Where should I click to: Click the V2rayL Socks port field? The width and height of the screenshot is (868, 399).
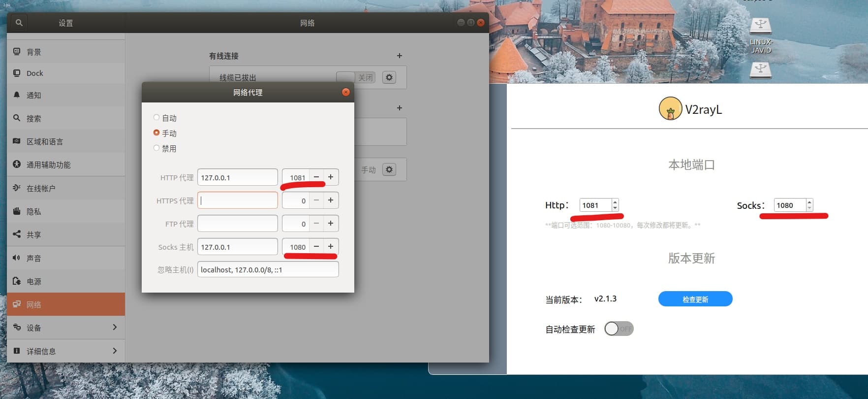[790, 205]
